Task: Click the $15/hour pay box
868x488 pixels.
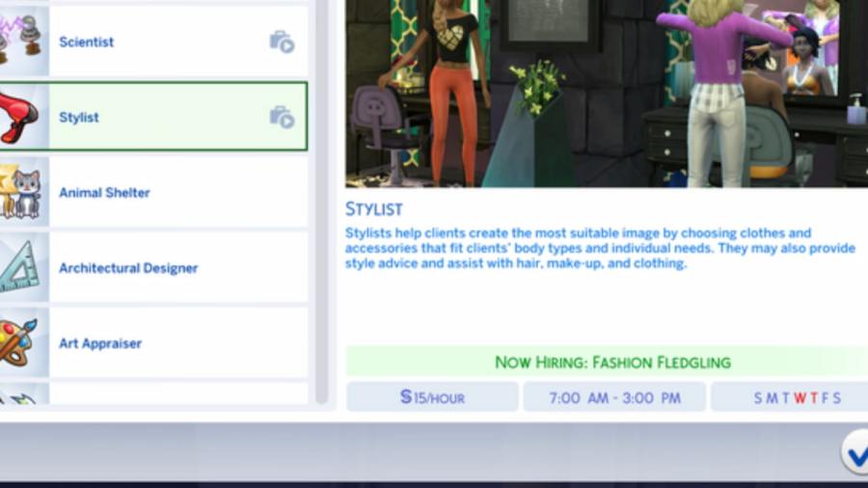Action: pos(432,397)
